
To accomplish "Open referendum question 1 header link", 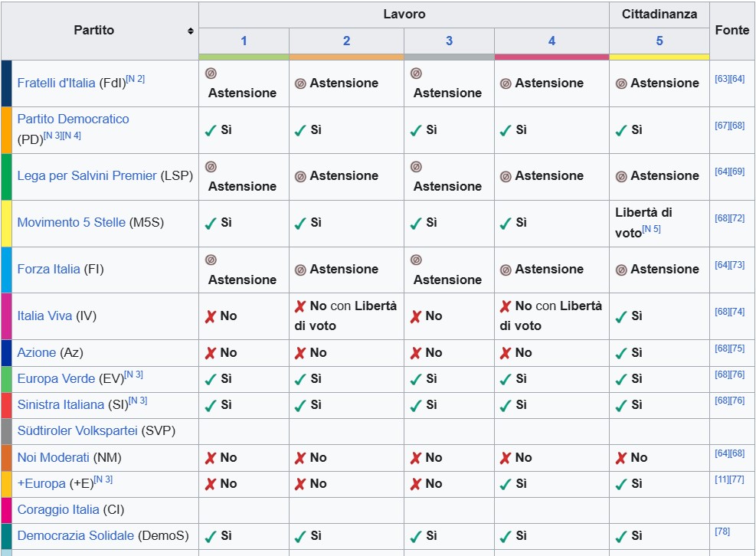I will coord(244,41).
